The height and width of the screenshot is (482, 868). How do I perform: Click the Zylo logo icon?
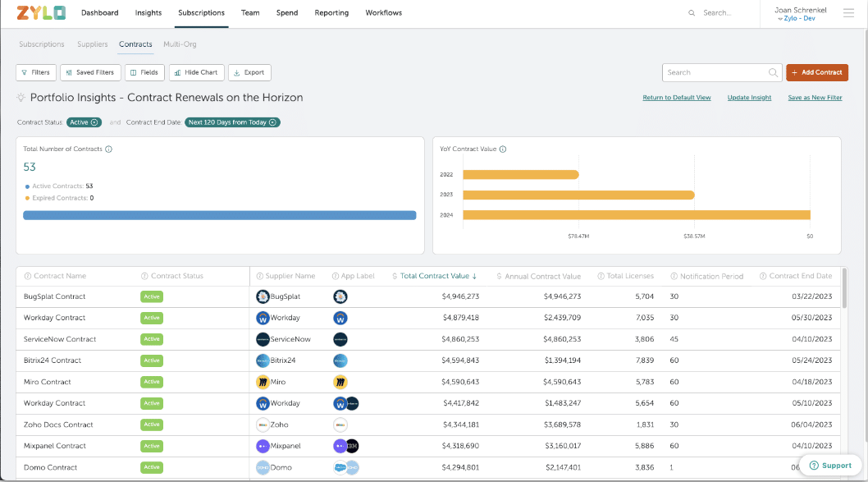(40, 13)
